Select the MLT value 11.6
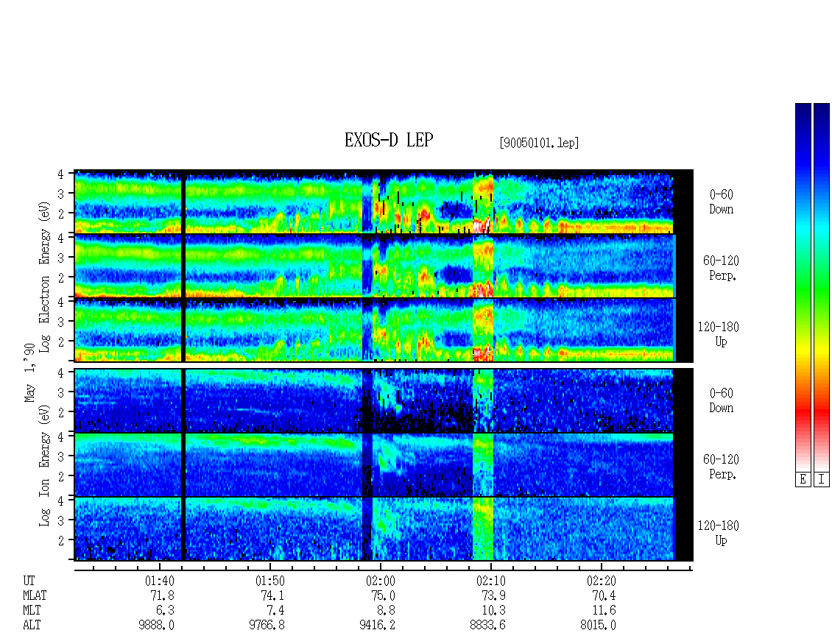 coord(604,611)
